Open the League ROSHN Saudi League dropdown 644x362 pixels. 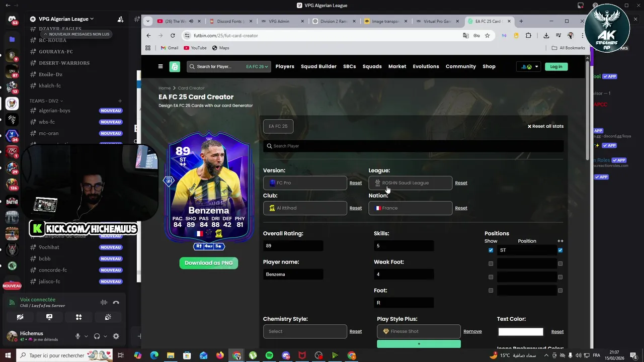click(411, 183)
